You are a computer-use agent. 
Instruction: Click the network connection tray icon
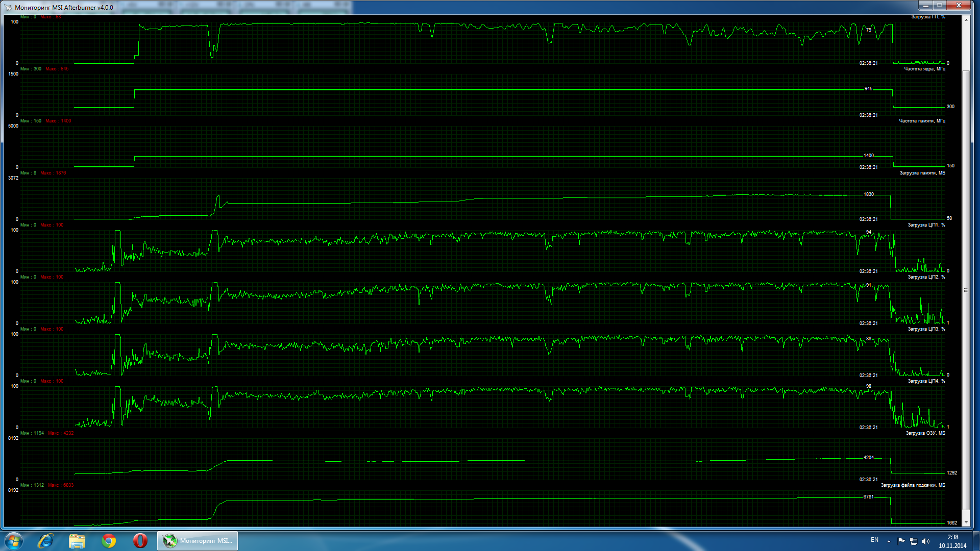(x=914, y=541)
